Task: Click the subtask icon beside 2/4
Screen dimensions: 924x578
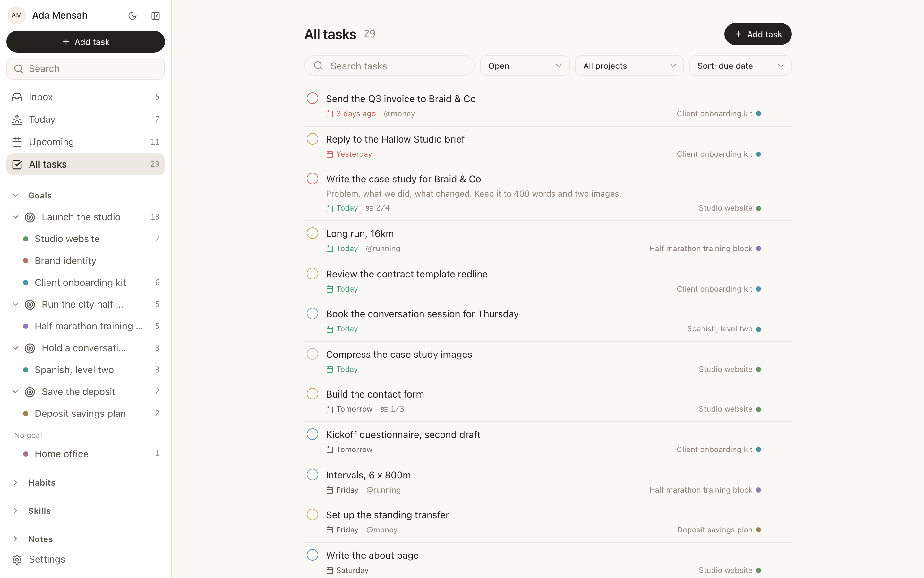Action: pos(369,208)
